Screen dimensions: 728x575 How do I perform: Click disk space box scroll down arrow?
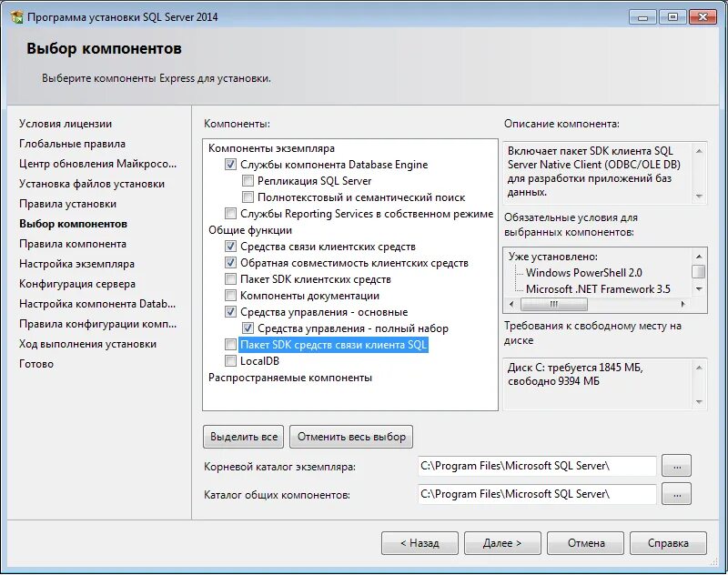point(699,402)
